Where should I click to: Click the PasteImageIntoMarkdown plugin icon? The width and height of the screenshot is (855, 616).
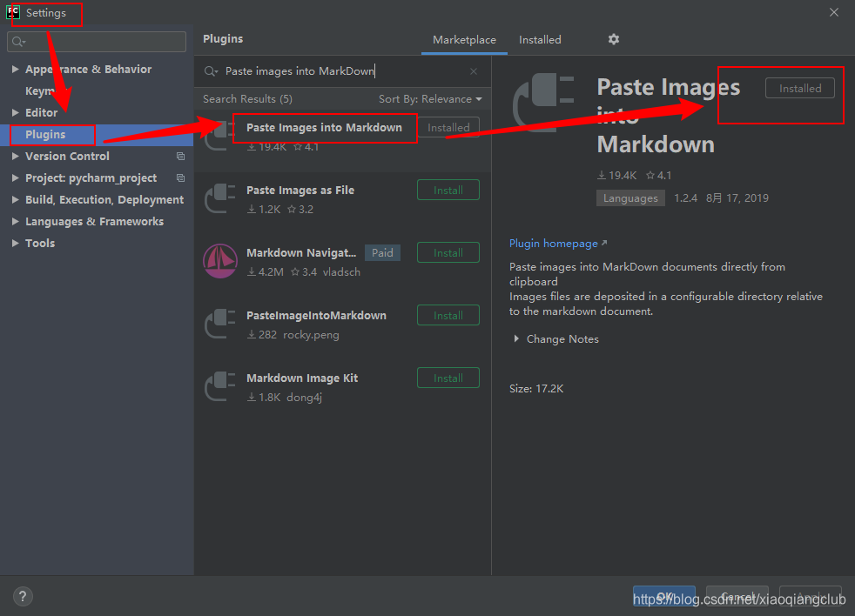(220, 324)
